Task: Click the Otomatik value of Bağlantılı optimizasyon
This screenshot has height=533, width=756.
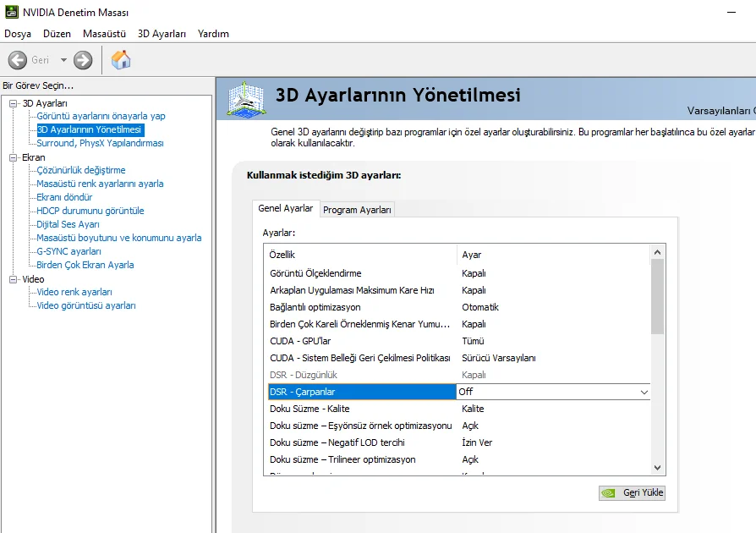Action: tap(480, 307)
